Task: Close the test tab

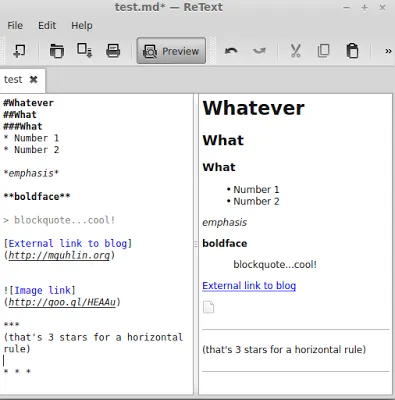Action: [x=33, y=79]
